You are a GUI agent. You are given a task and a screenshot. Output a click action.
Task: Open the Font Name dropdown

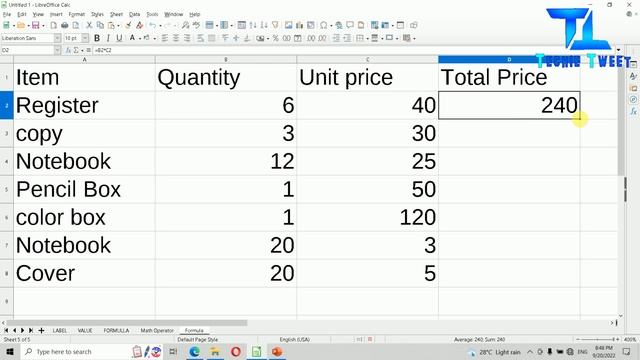58,38
